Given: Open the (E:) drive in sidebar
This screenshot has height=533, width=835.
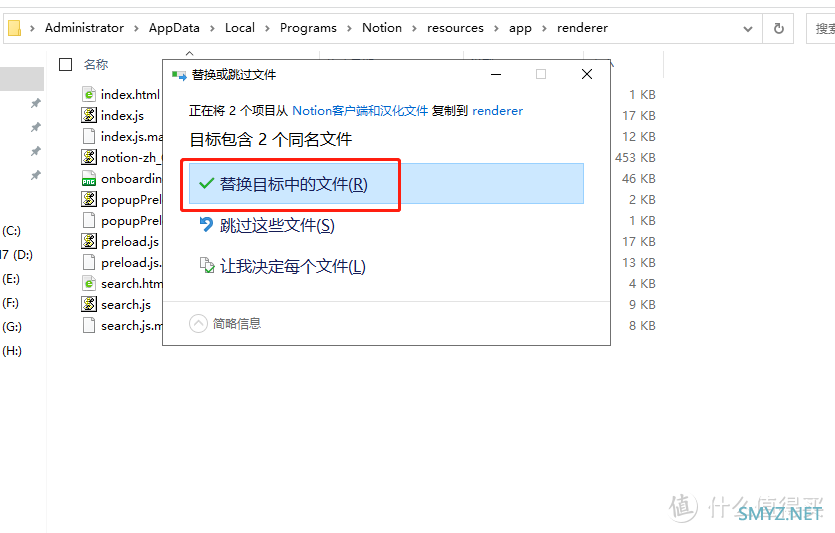Looking at the screenshot, I should click(x=11, y=279).
